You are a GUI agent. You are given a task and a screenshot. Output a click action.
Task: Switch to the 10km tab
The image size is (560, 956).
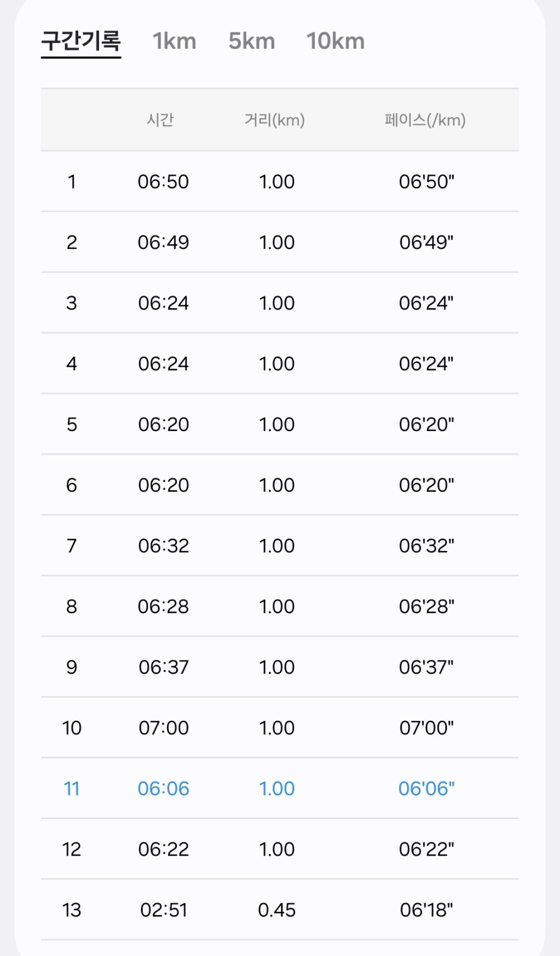tap(336, 41)
